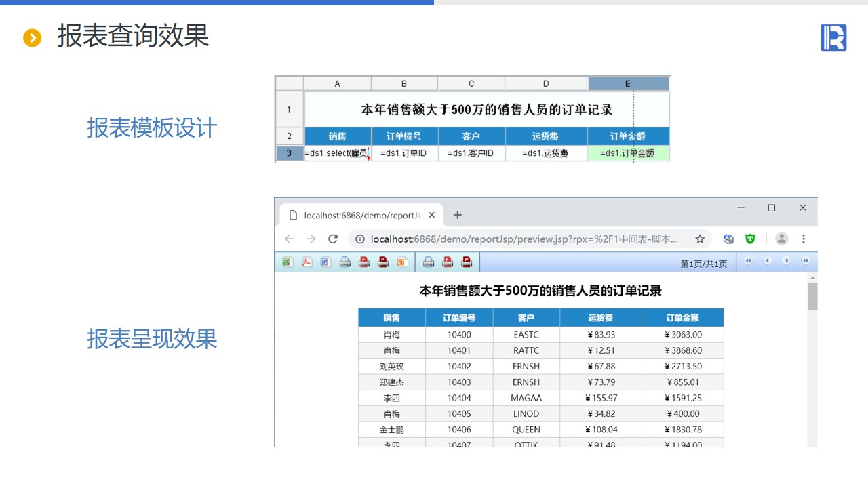Reload the browser page
868x488 pixels.
coord(333,239)
